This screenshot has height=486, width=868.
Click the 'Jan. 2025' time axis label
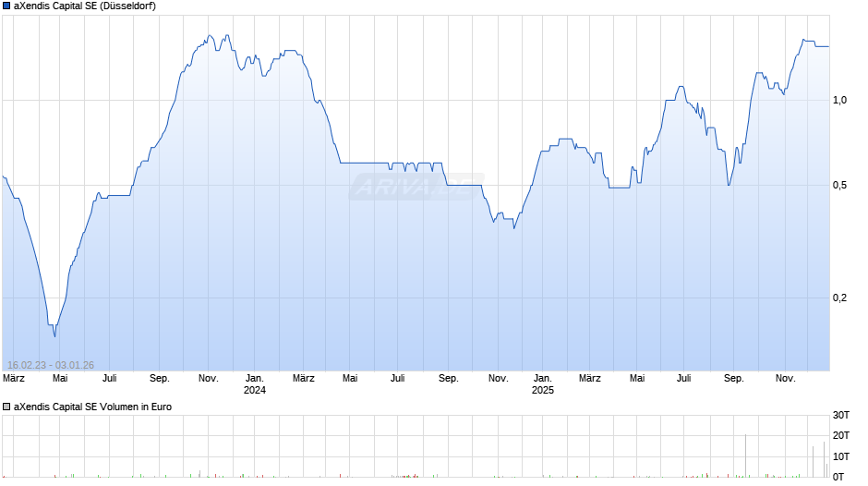(x=543, y=384)
